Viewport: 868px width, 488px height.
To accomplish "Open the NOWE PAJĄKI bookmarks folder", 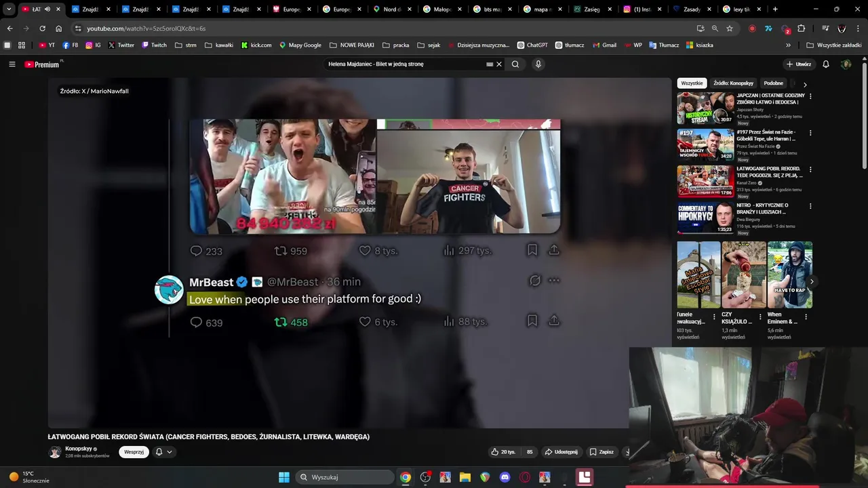I will coord(352,45).
